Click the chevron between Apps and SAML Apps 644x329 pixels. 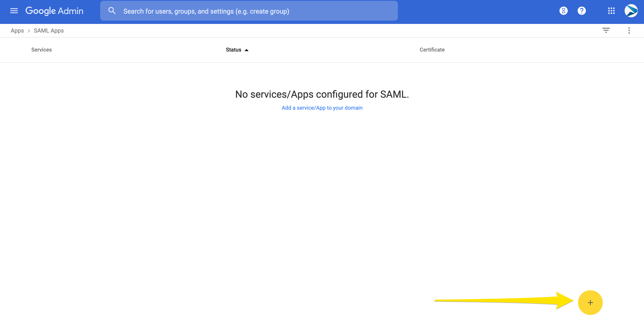coord(29,31)
